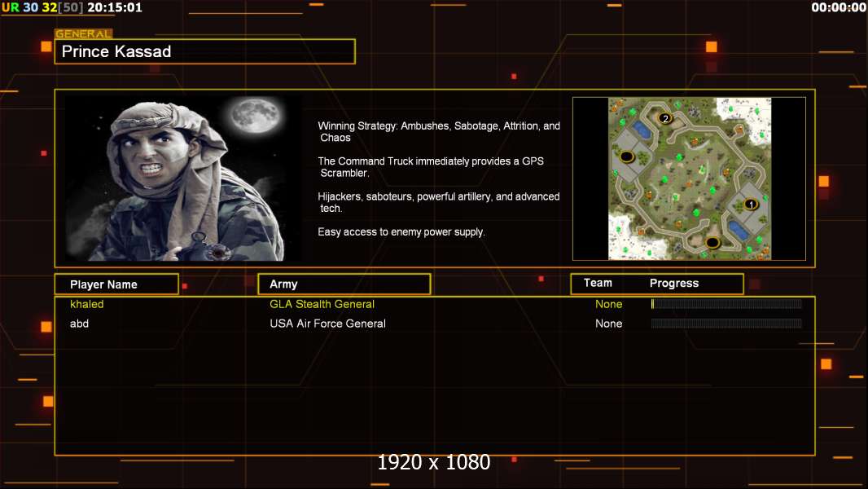Click the GENERAL label tag
The height and width of the screenshot is (489, 868).
(84, 33)
